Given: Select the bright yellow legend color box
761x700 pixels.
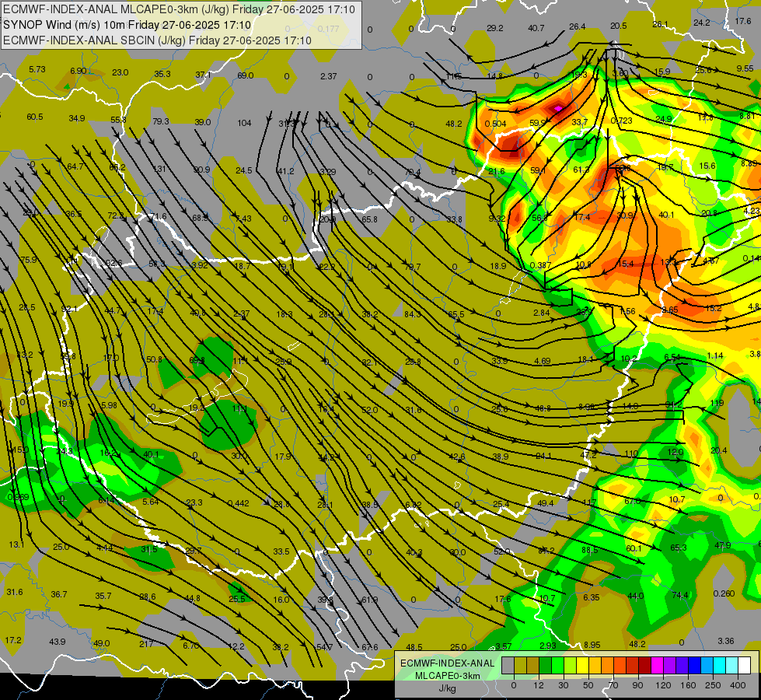Looking at the screenshot, I should pos(582,665).
